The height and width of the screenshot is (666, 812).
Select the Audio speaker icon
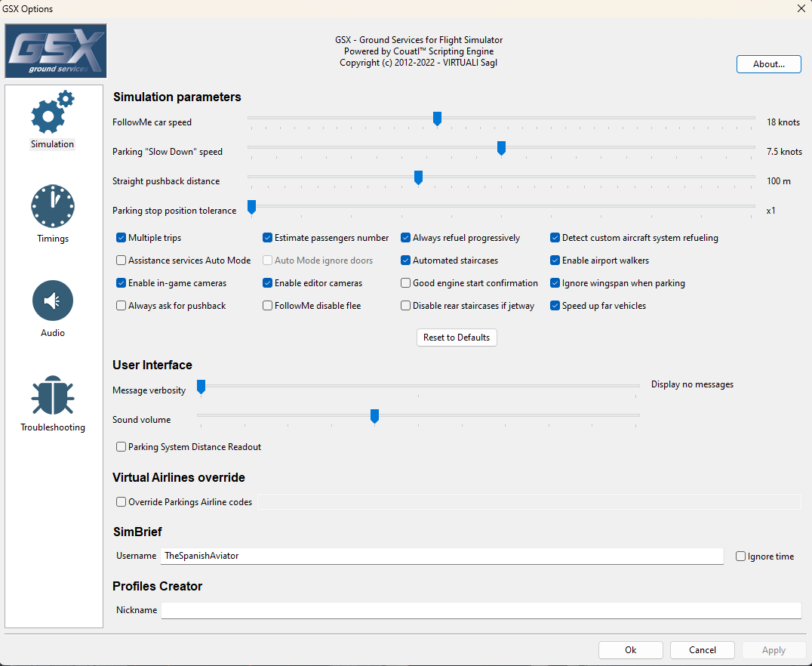pyautogui.click(x=53, y=301)
